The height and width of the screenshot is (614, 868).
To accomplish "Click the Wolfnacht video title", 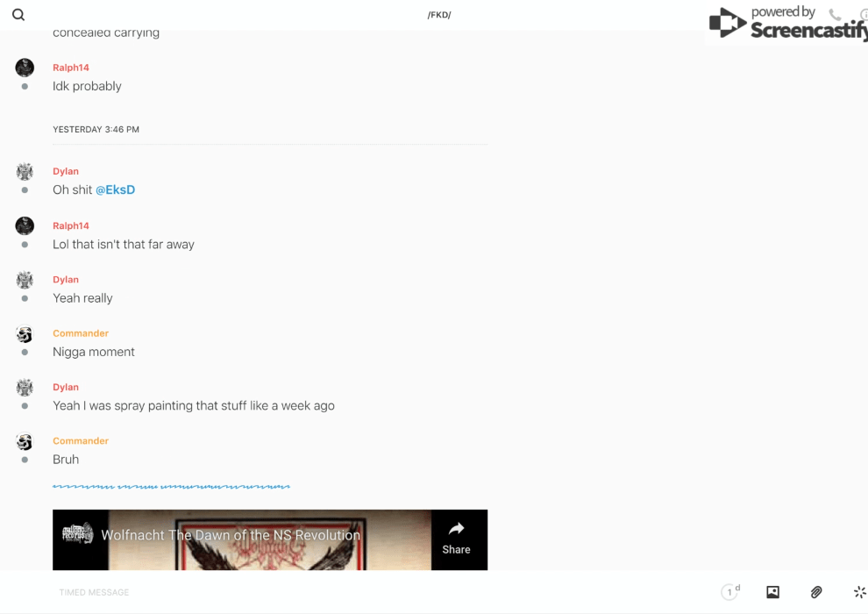I will [x=231, y=535].
